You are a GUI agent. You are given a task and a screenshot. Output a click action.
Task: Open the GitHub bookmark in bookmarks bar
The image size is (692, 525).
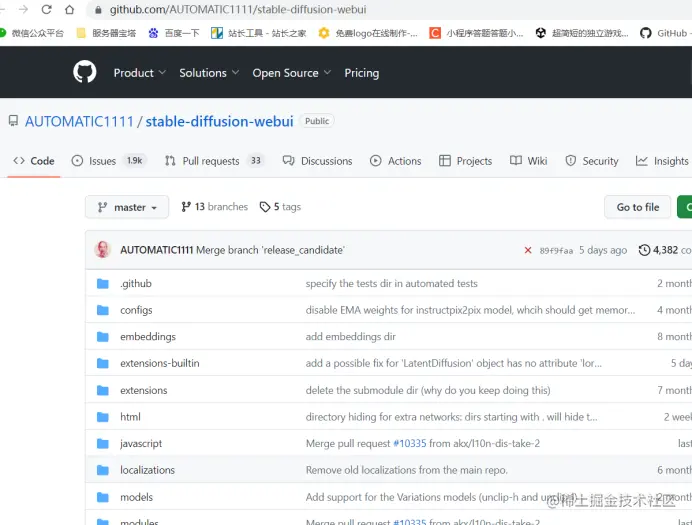666,33
